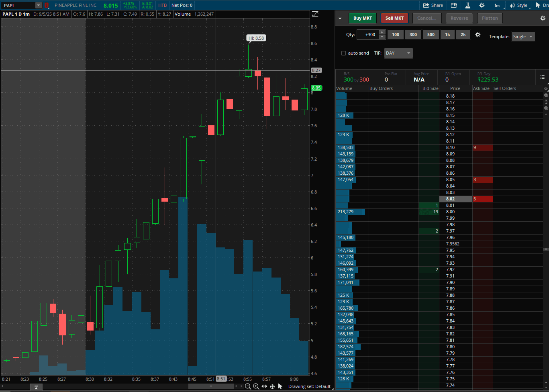
Task: Click the chart price-scale toggle icon
Action: (x=315, y=14)
